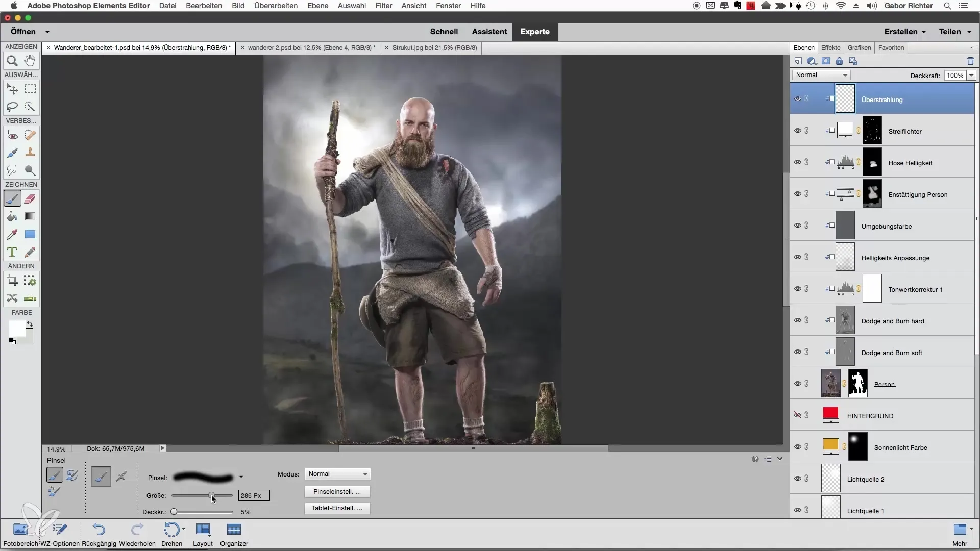Click the Größe brush size slider
Image resolution: width=980 pixels, height=551 pixels.
pyautogui.click(x=202, y=495)
